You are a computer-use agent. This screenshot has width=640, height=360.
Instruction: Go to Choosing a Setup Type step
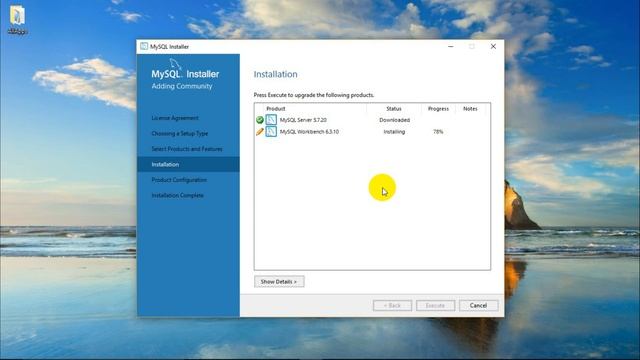click(180, 133)
